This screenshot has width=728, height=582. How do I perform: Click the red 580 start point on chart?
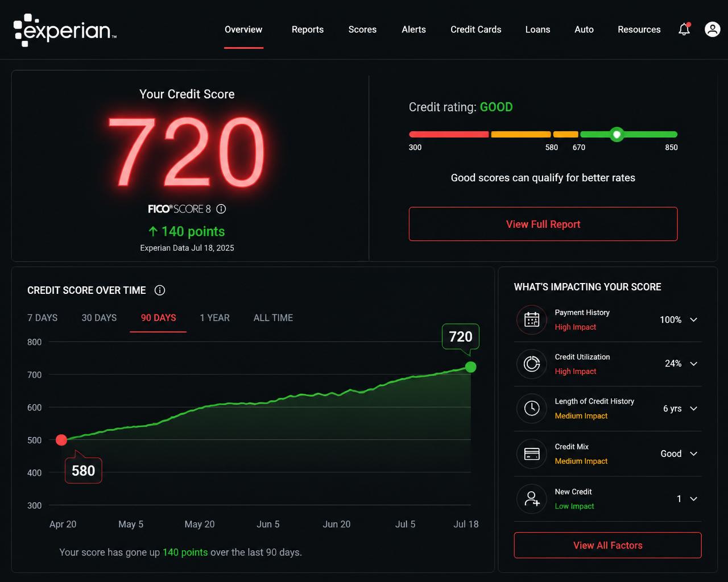click(x=61, y=440)
